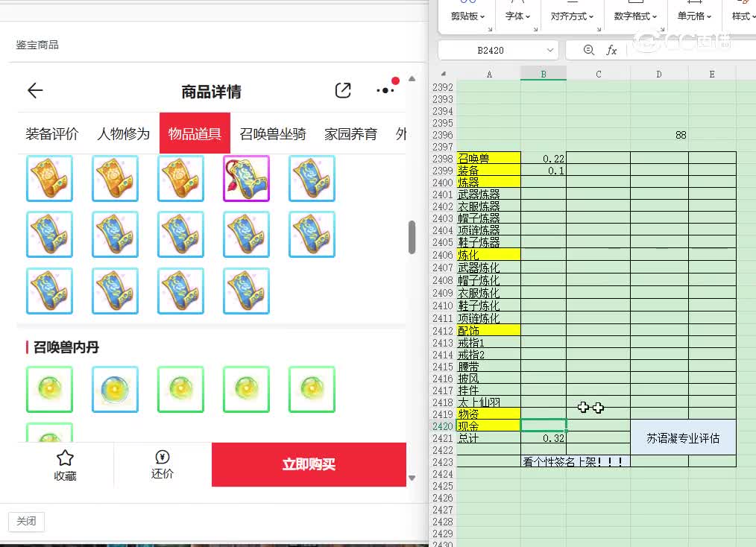Screen dimensions: 756x547
Task: Click the 太上仙羽 cell
Action: [x=489, y=402]
